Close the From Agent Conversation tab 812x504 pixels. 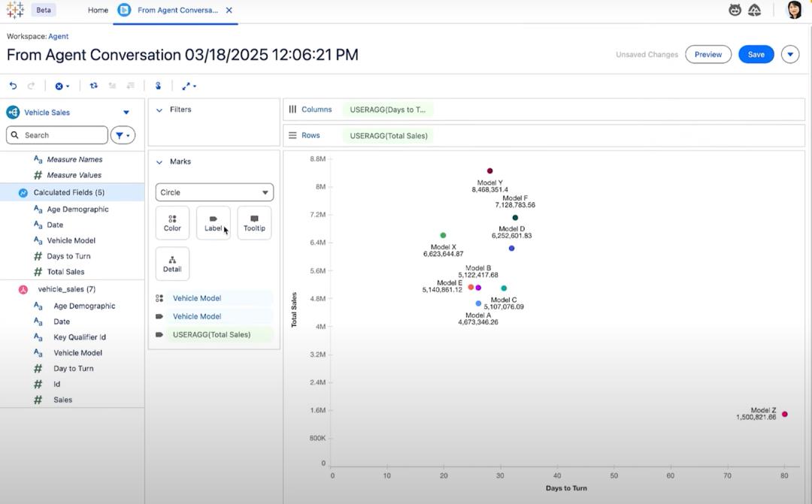(x=229, y=11)
